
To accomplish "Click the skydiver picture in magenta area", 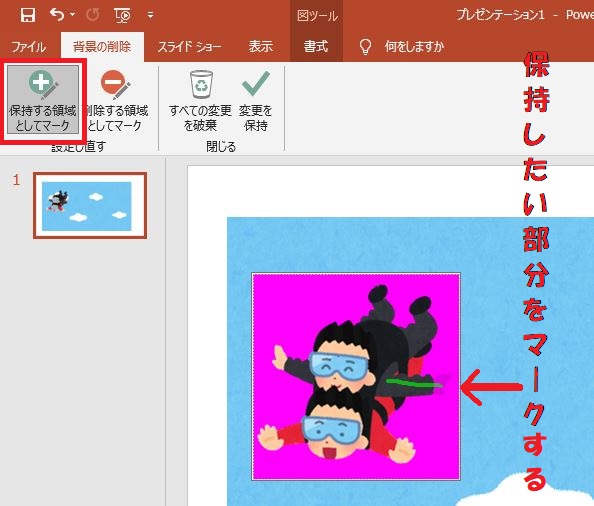I will [356, 376].
